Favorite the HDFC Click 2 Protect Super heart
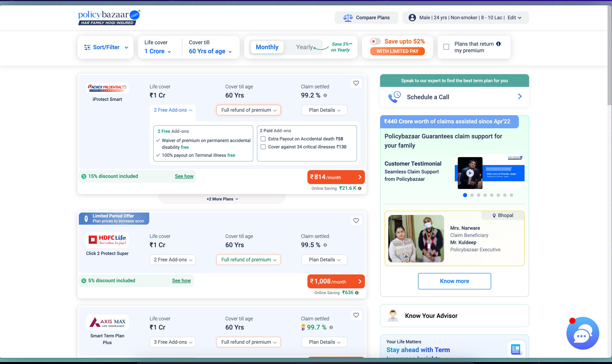The image size is (612, 364). click(x=356, y=221)
